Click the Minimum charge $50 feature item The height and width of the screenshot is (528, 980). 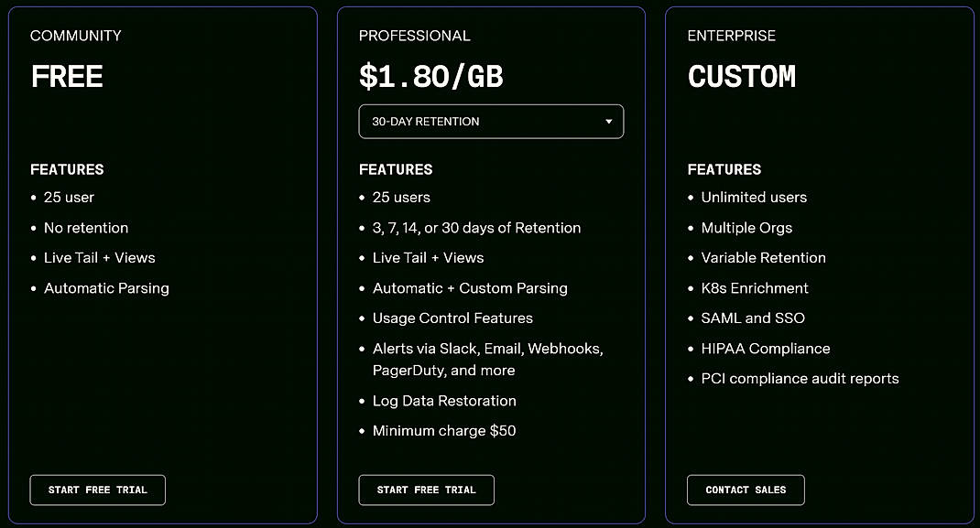444,430
